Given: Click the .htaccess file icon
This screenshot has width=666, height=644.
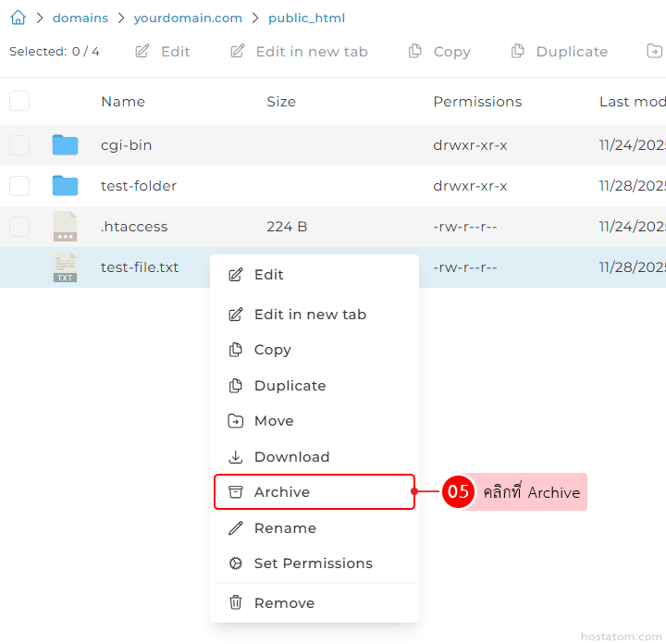Looking at the screenshot, I should point(65,227).
